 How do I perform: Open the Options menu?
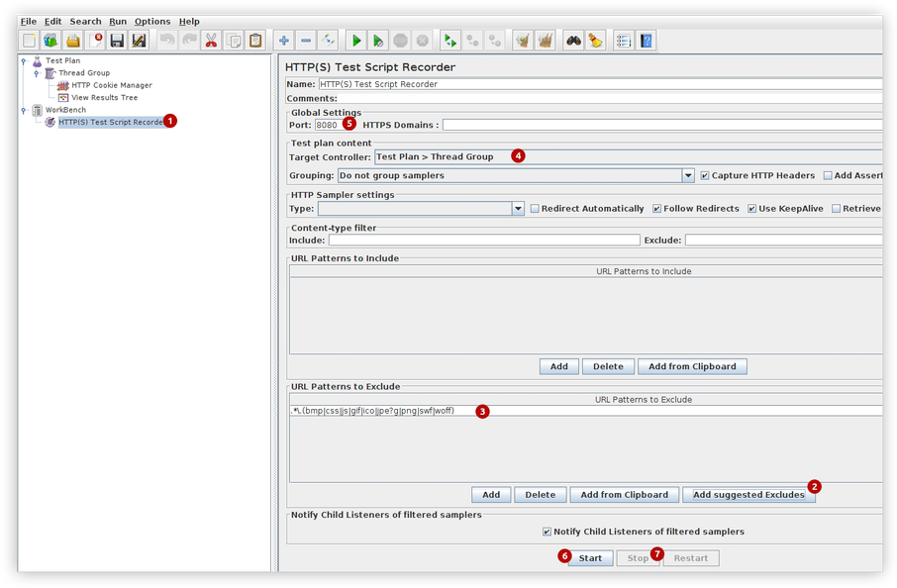[x=152, y=20]
